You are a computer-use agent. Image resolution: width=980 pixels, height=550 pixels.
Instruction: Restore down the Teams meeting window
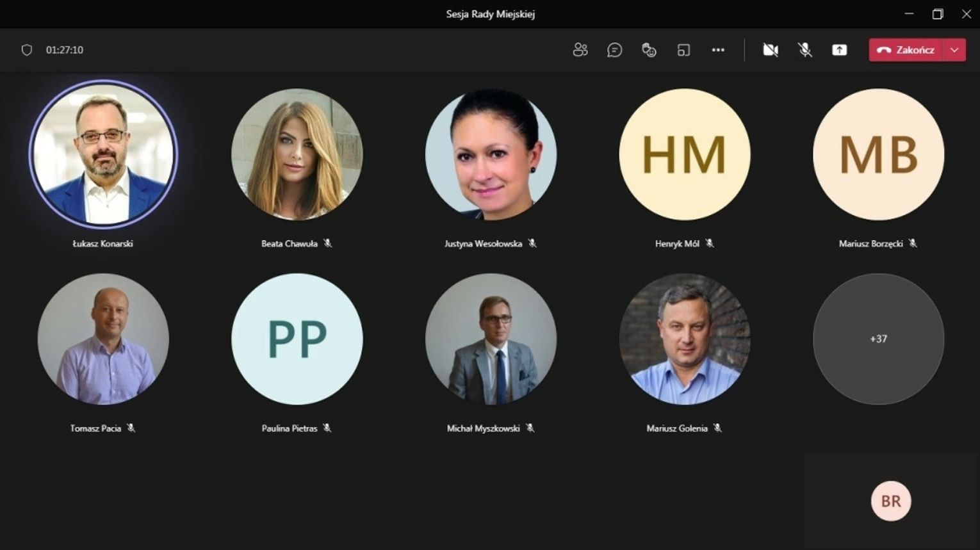point(938,14)
